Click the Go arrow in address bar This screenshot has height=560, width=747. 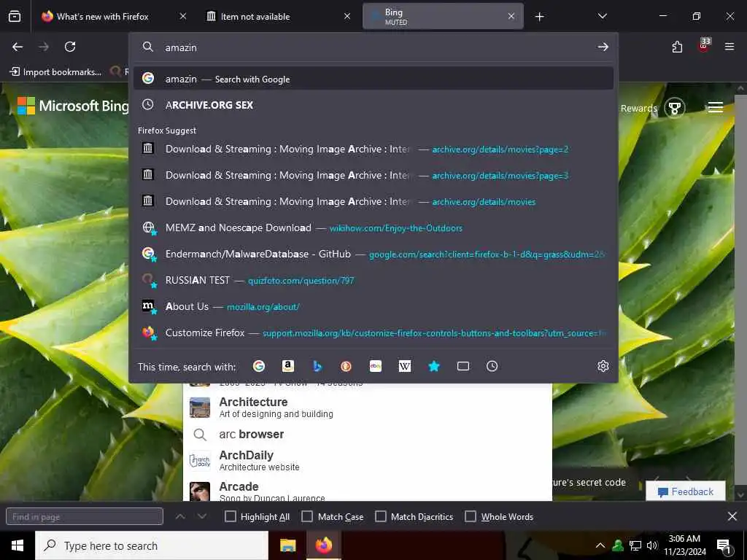click(603, 47)
